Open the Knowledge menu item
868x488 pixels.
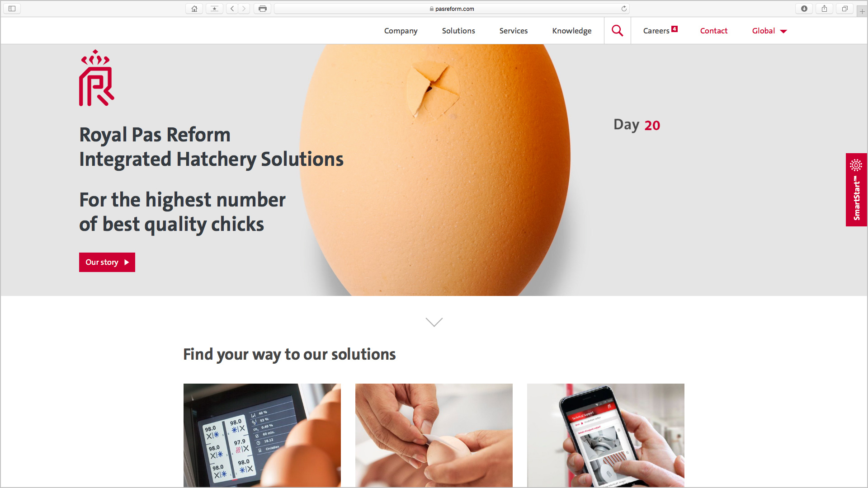click(571, 31)
